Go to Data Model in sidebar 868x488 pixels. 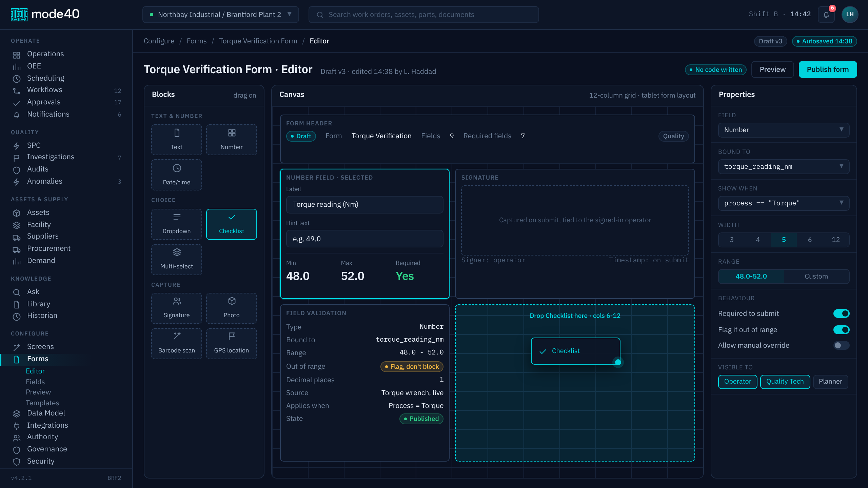coord(46,413)
